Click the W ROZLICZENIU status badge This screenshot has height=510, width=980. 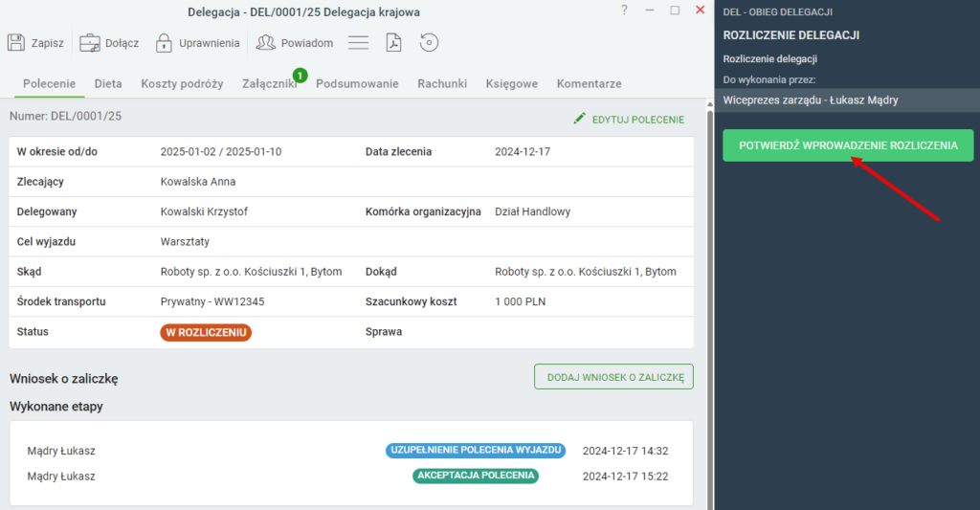[206, 332]
